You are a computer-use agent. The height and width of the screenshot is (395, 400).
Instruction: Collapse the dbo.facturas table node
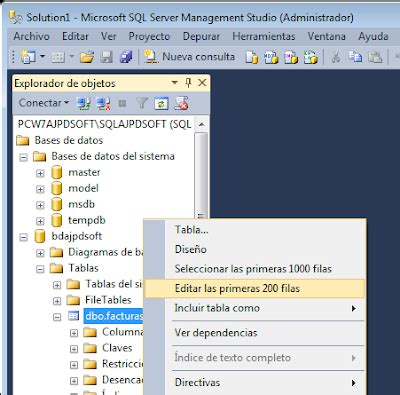click(57, 317)
